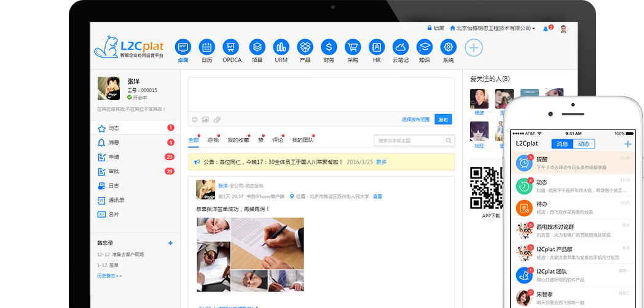The height and width of the screenshot is (308, 644).
Task: Select 申请 in the left sidebar
Action: 135,156
